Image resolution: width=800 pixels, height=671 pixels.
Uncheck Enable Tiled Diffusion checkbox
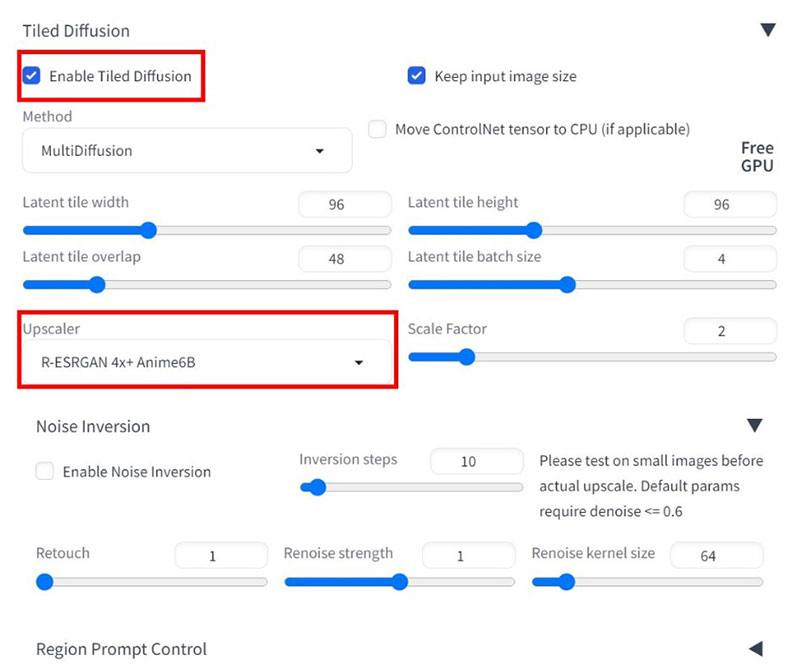tap(32, 76)
